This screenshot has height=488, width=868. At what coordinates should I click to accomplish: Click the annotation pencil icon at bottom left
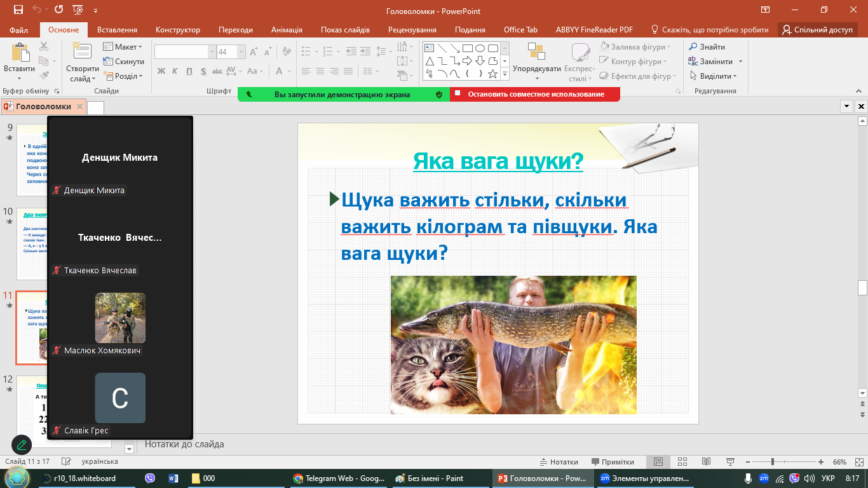[x=22, y=444]
